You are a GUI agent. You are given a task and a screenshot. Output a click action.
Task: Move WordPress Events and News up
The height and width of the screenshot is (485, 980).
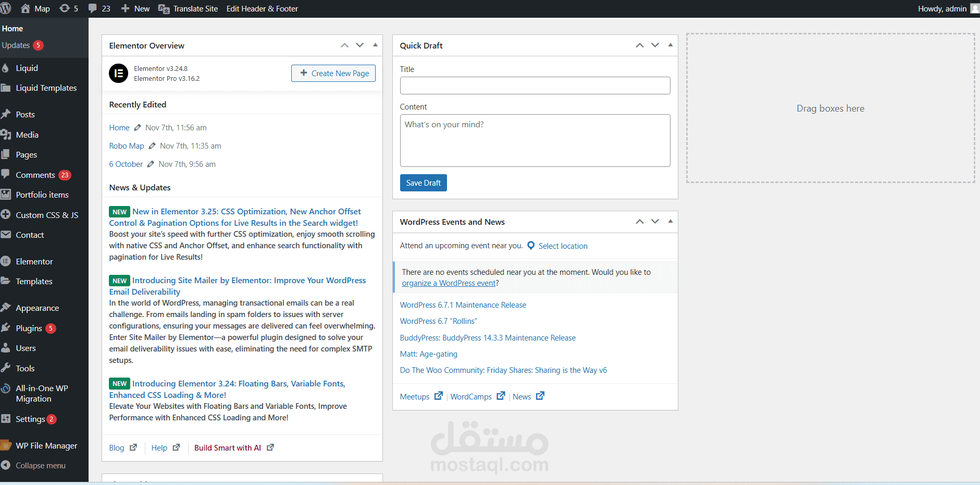pos(640,222)
